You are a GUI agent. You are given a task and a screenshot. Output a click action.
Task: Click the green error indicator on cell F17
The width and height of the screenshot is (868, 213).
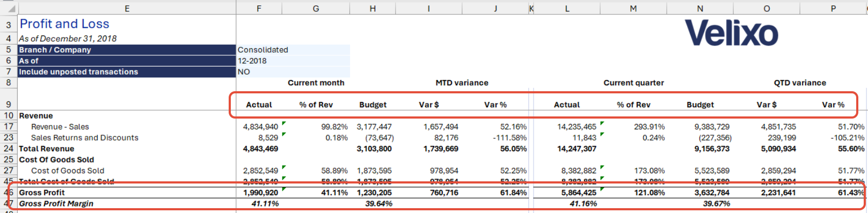pyautogui.click(x=284, y=123)
